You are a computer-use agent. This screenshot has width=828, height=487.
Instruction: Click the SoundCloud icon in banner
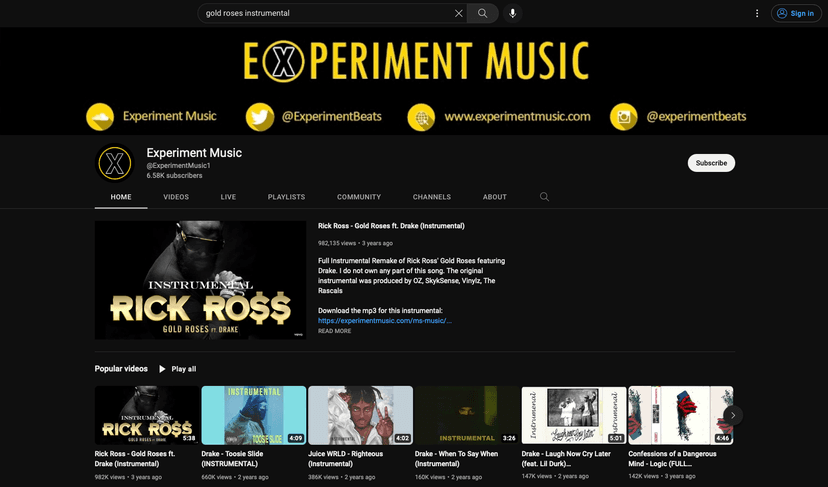click(x=99, y=116)
